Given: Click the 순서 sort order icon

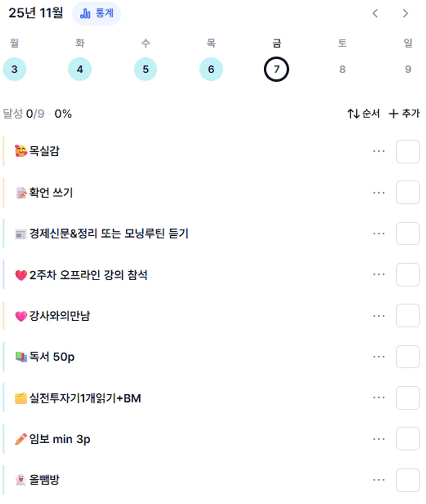Looking at the screenshot, I should tap(353, 114).
